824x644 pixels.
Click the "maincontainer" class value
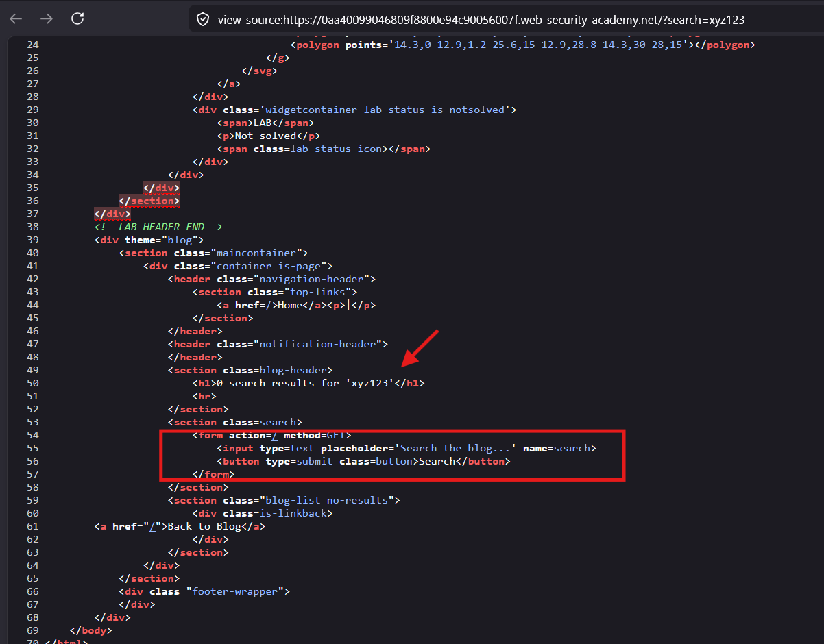coord(256,253)
